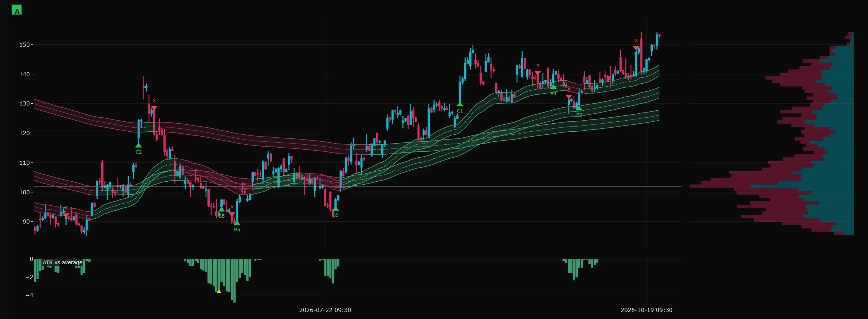Click the −2 ATR axis label

click(x=29, y=277)
